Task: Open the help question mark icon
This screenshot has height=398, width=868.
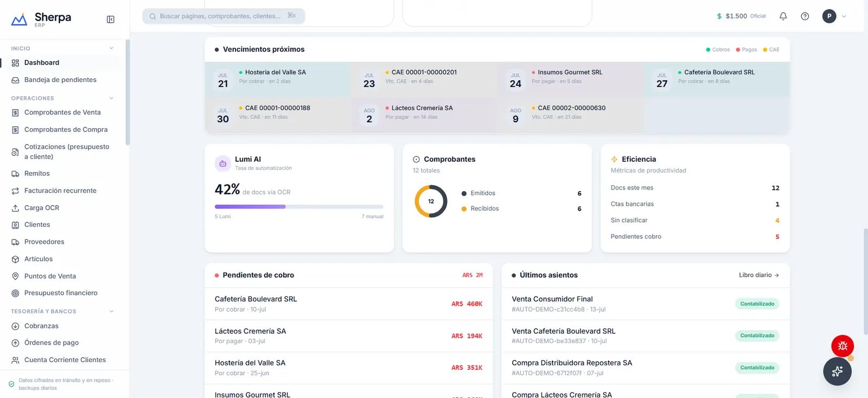Action: pos(805,16)
